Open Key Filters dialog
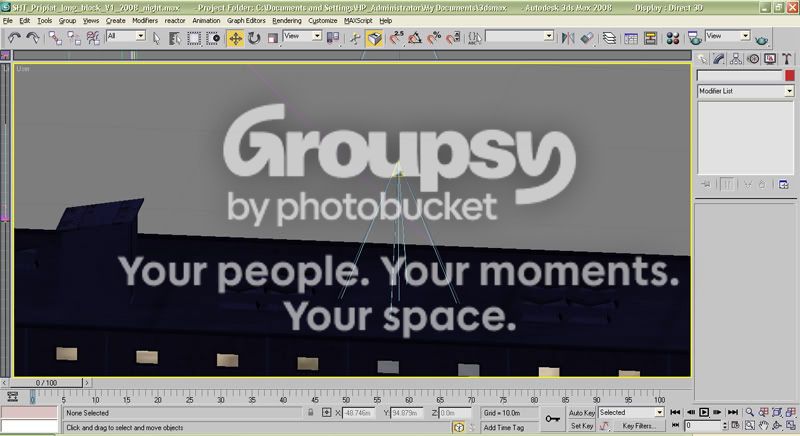 637,425
